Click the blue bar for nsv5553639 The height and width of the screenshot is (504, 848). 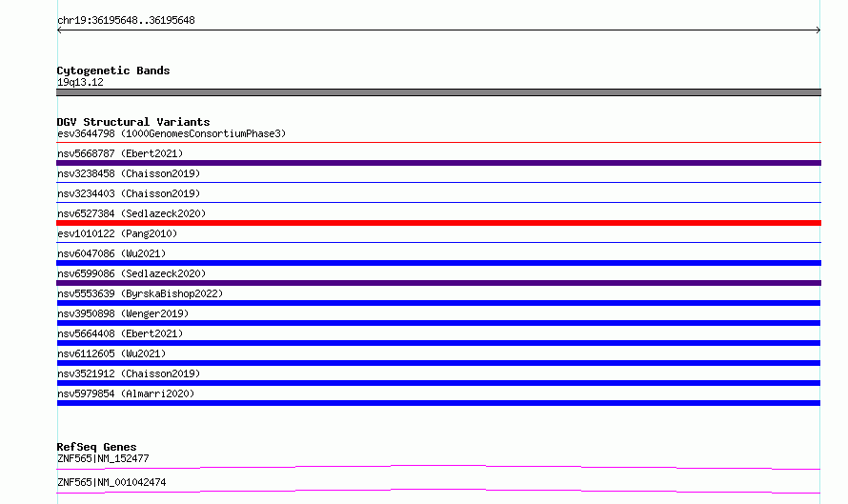[x=438, y=303]
